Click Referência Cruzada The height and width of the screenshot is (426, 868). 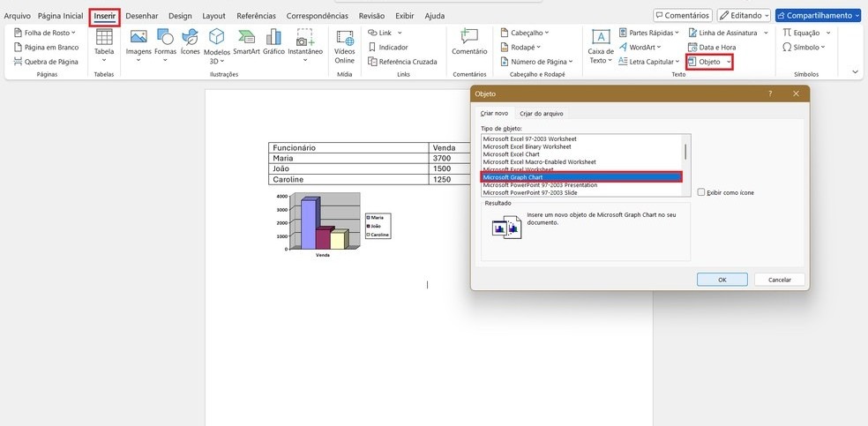pyautogui.click(x=402, y=62)
